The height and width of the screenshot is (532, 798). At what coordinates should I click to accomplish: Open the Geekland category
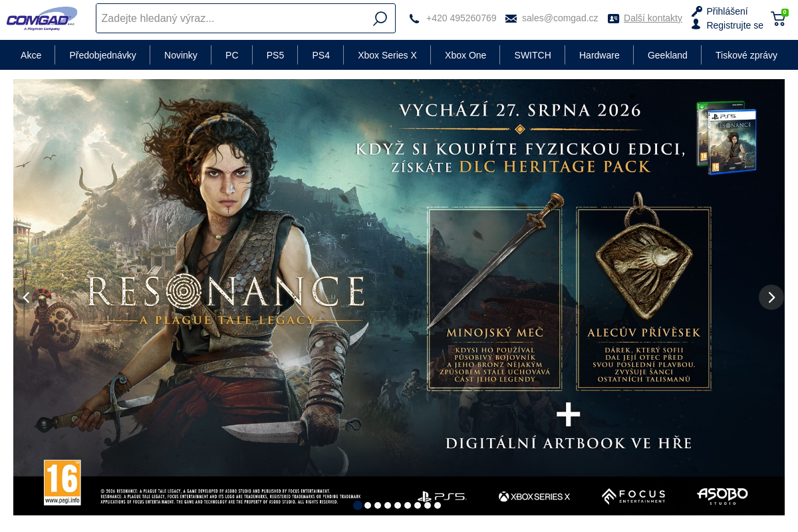[x=668, y=55]
